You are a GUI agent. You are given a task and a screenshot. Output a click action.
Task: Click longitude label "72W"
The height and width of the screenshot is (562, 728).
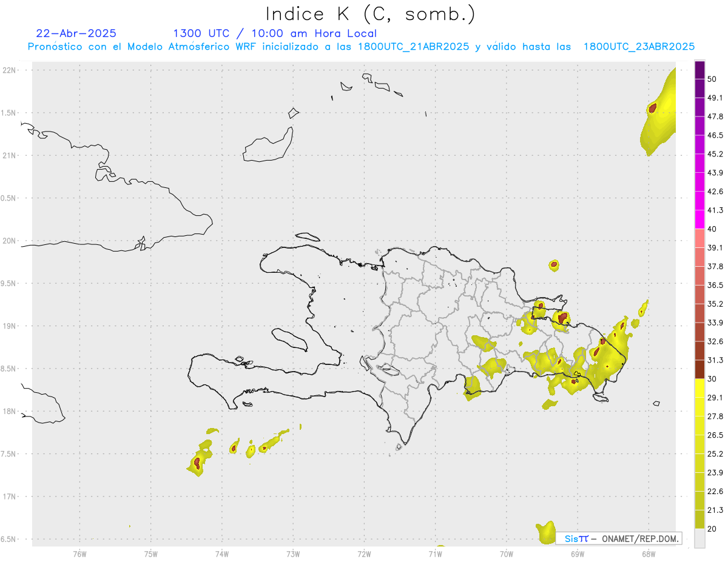[x=364, y=554]
